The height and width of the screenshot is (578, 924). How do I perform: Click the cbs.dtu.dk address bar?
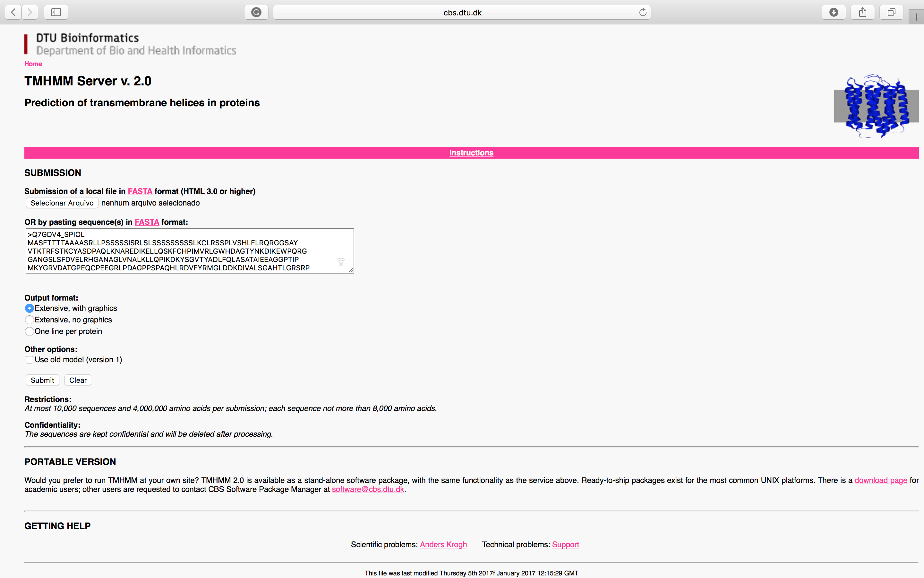coord(462,12)
